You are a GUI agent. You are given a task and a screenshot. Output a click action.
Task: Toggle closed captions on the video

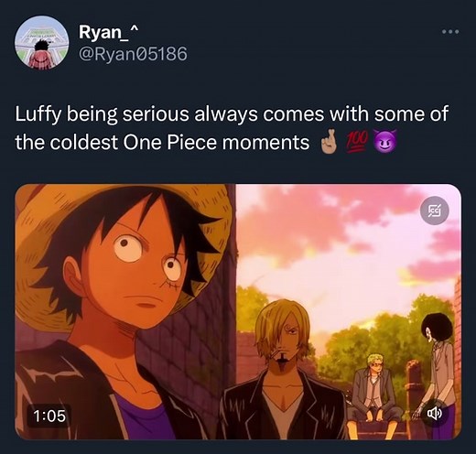tap(435, 211)
